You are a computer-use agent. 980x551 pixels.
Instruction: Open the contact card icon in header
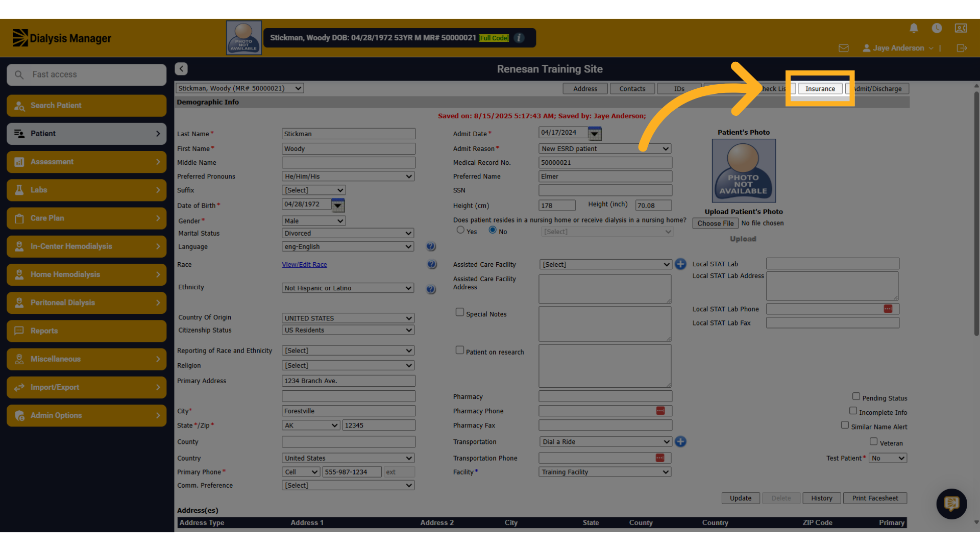point(961,28)
